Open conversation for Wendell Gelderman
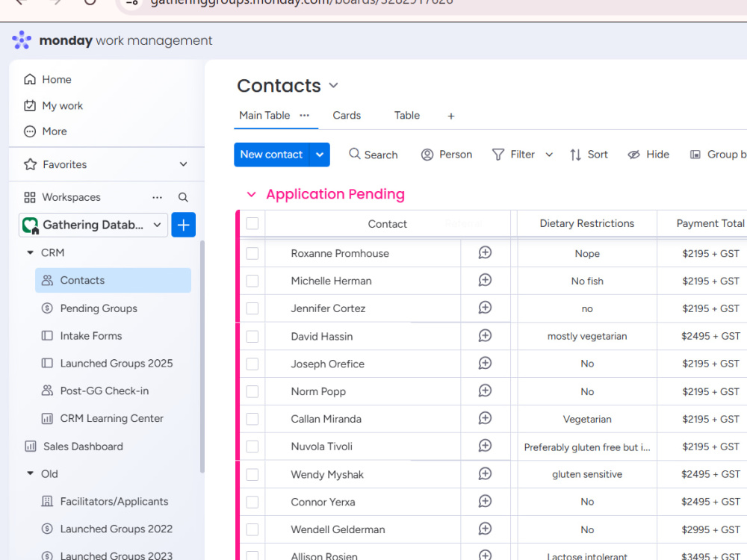Image resolution: width=747 pixels, height=560 pixels. point(485,529)
